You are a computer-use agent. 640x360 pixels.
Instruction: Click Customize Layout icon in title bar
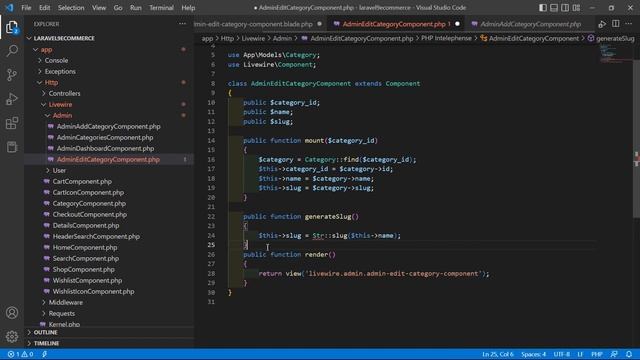(x=576, y=8)
